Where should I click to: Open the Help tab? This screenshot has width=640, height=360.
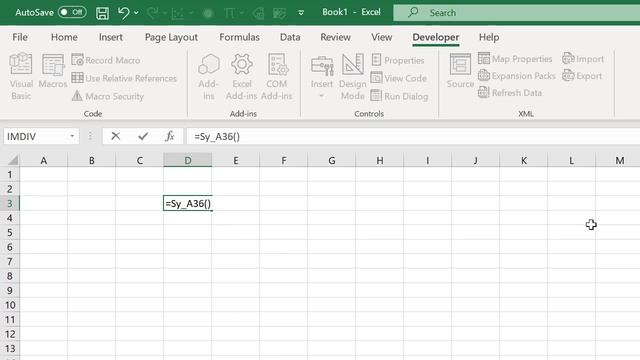click(x=489, y=37)
